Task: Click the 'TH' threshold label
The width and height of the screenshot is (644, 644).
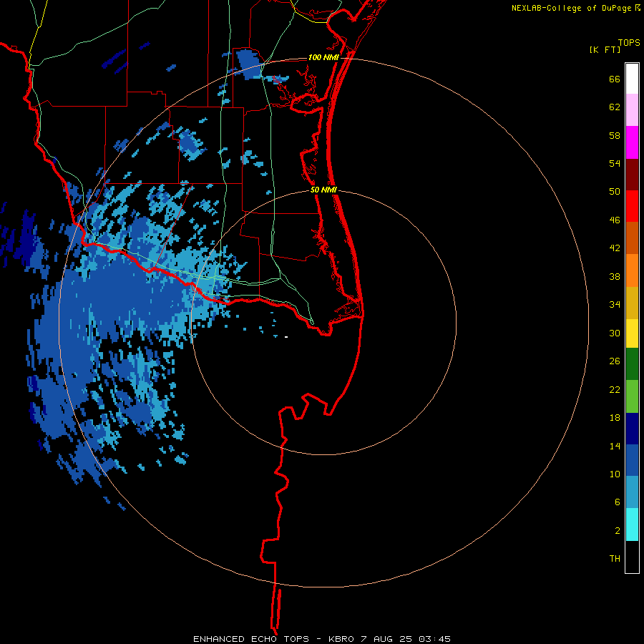Action: [615, 559]
